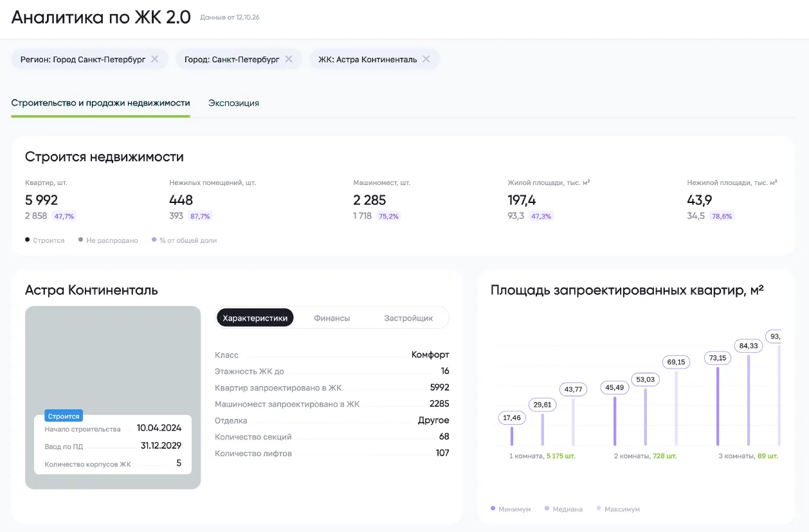The image size is (809, 532).
Task: Click the Не распродано legend label
Action: [108, 240]
